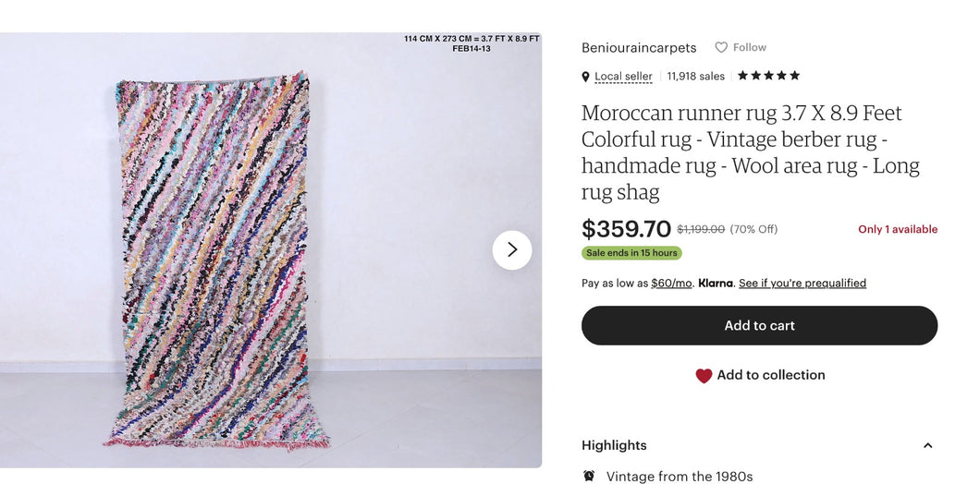980x484 pixels.
Task: Click the Follow shop heart icon
Action: pos(721,48)
